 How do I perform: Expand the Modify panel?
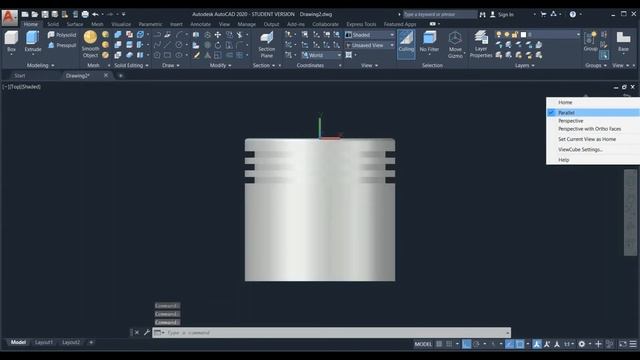(220, 65)
